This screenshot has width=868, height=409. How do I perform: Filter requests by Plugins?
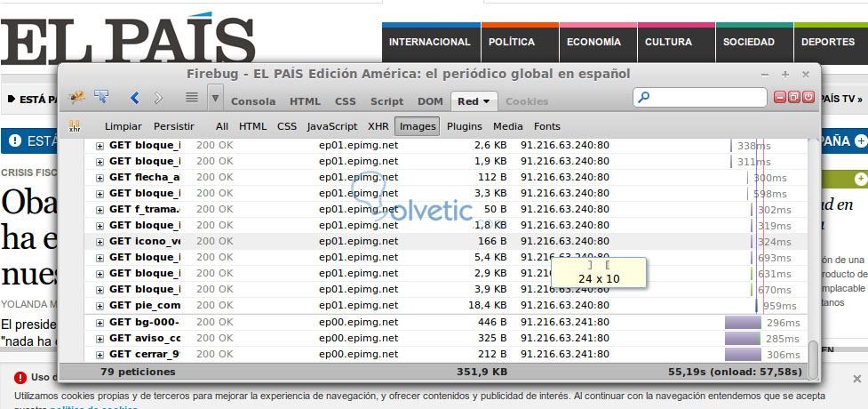[465, 126]
